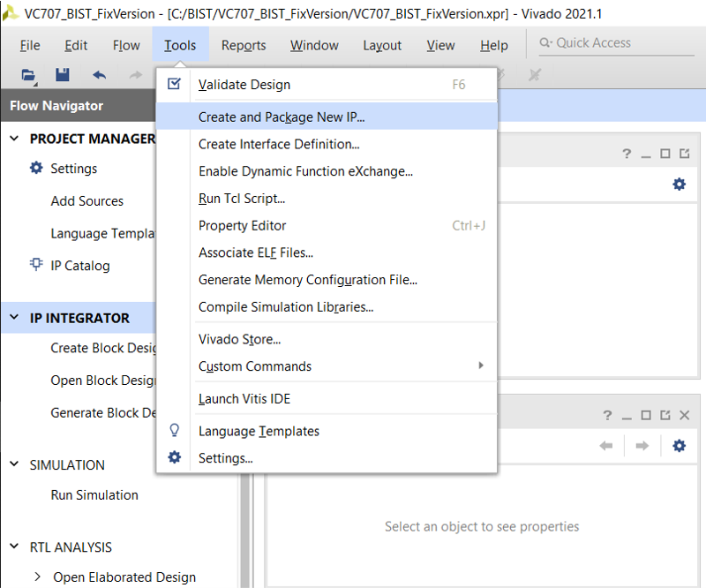Click Run Simulation in Flow Navigator
Image resolution: width=706 pixels, height=588 pixels.
pyautogui.click(x=94, y=494)
